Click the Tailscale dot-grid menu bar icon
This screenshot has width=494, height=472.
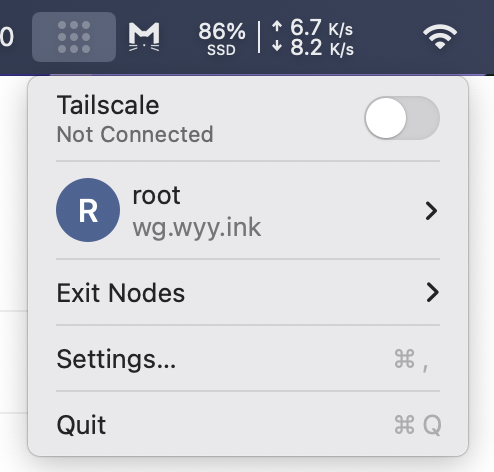tap(74, 37)
